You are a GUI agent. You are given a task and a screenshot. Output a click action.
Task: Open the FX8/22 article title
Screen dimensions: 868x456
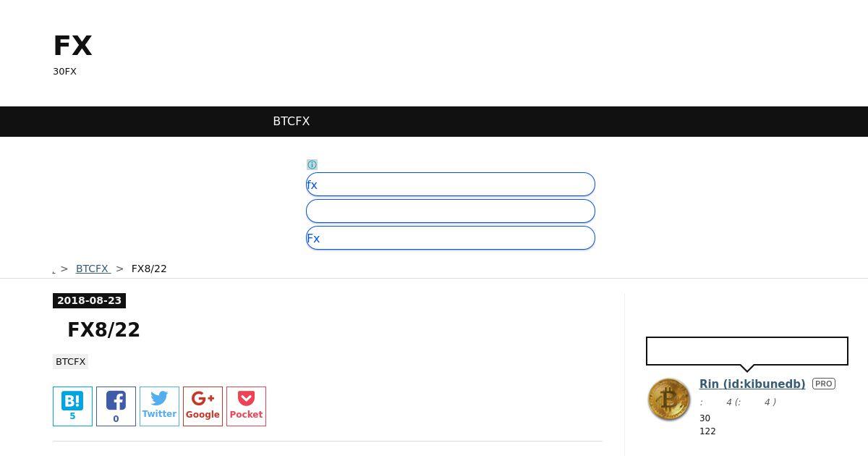pyautogui.click(x=103, y=330)
